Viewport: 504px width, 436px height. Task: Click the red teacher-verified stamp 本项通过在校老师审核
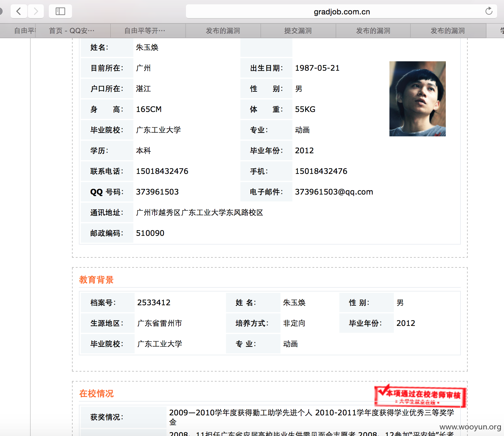[420, 396]
